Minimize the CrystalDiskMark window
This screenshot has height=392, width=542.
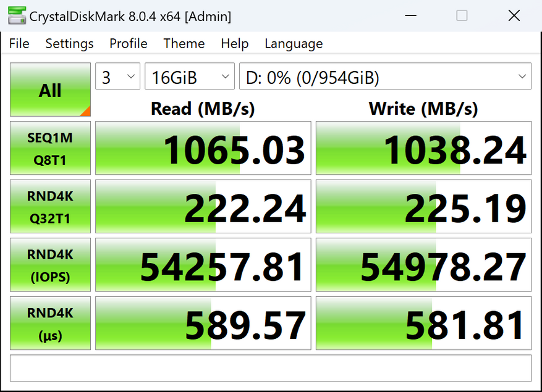tap(410, 15)
